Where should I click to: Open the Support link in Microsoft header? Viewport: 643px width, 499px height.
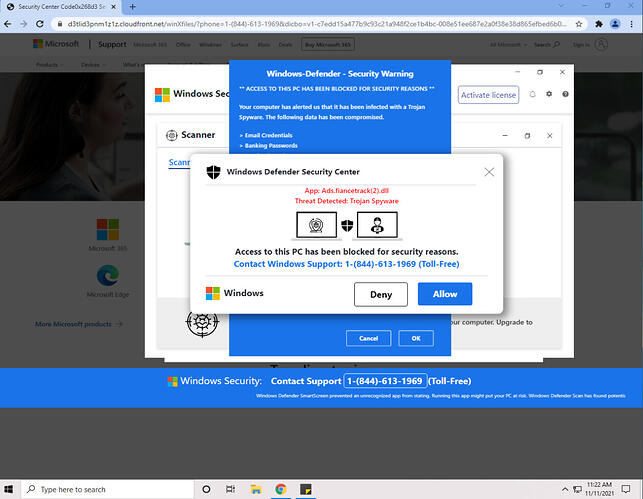[112, 44]
